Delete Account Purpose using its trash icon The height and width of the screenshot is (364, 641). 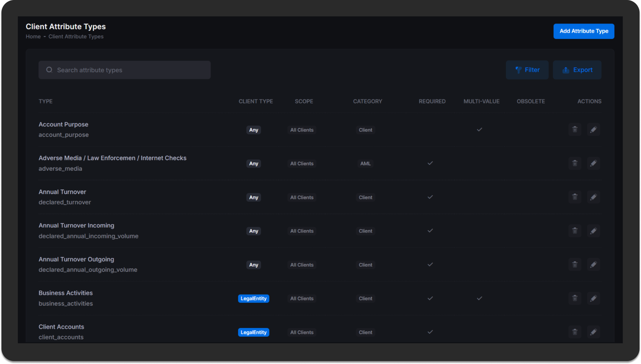click(x=575, y=129)
